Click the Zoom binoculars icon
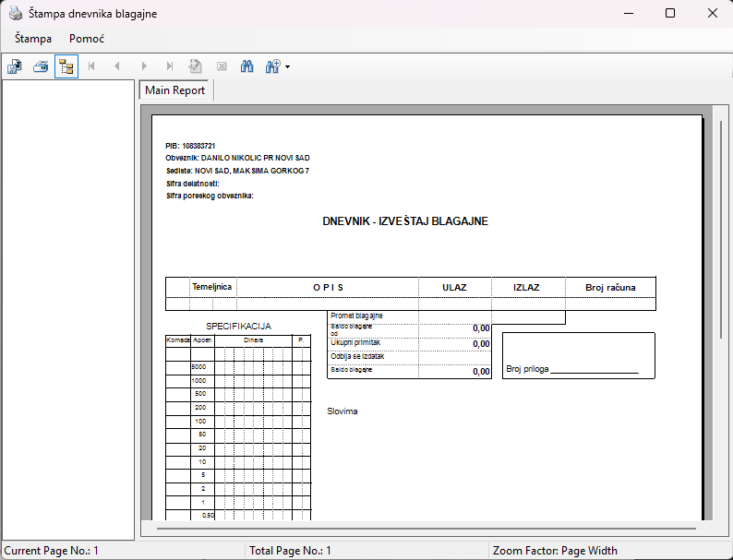 (x=273, y=66)
